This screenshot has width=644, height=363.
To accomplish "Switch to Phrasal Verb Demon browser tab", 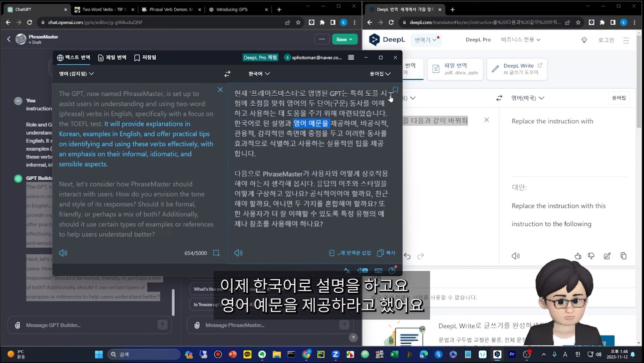I will pos(171,10).
